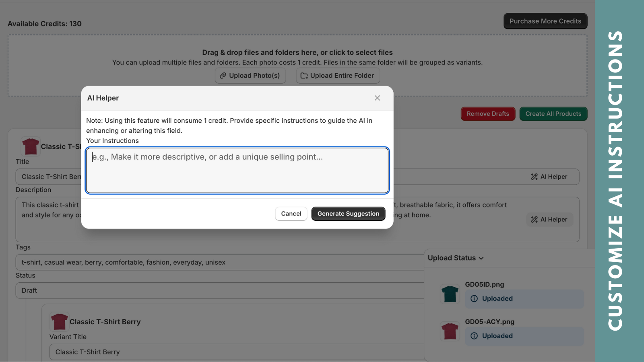Click the folder icon on Upload Entire Folder
Image resolution: width=644 pixels, height=362 pixels.
[x=305, y=76]
